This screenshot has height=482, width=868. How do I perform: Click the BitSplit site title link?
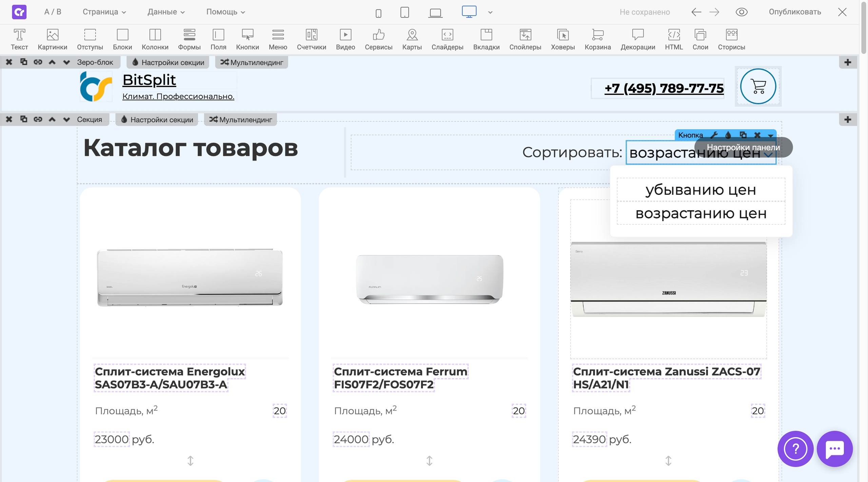149,80
